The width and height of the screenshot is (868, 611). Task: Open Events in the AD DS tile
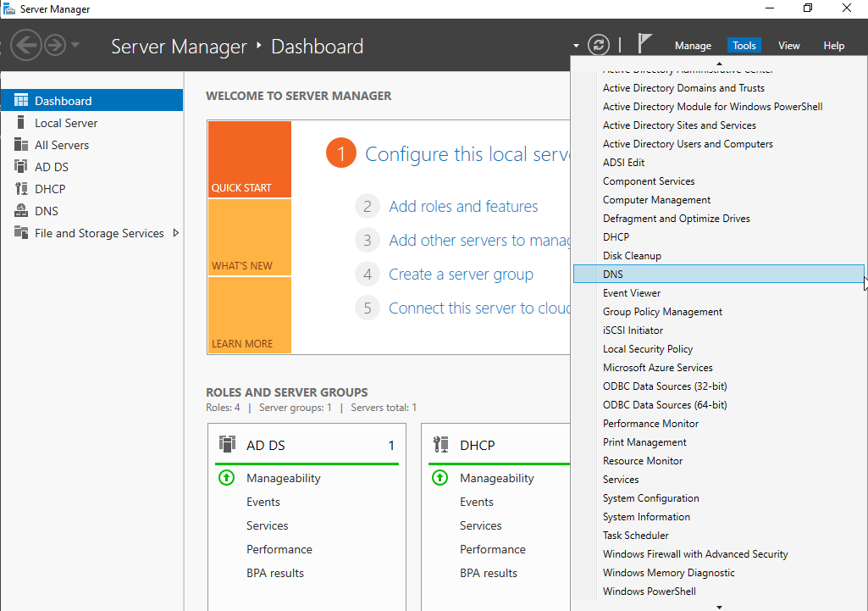point(263,502)
